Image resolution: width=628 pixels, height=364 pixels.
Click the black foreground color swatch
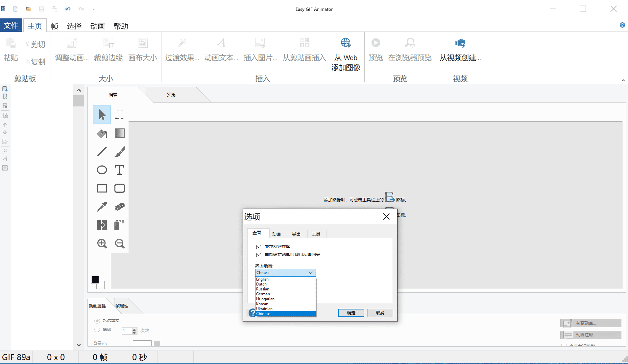tap(95, 280)
